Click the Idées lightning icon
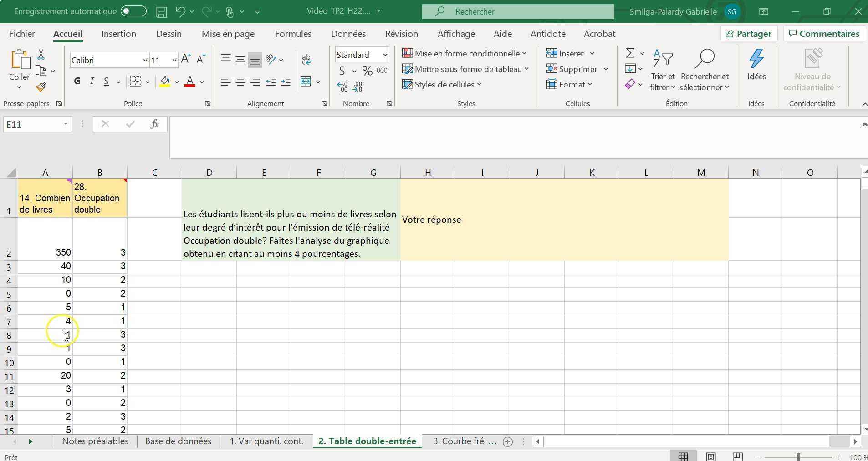 click(756, 65)
